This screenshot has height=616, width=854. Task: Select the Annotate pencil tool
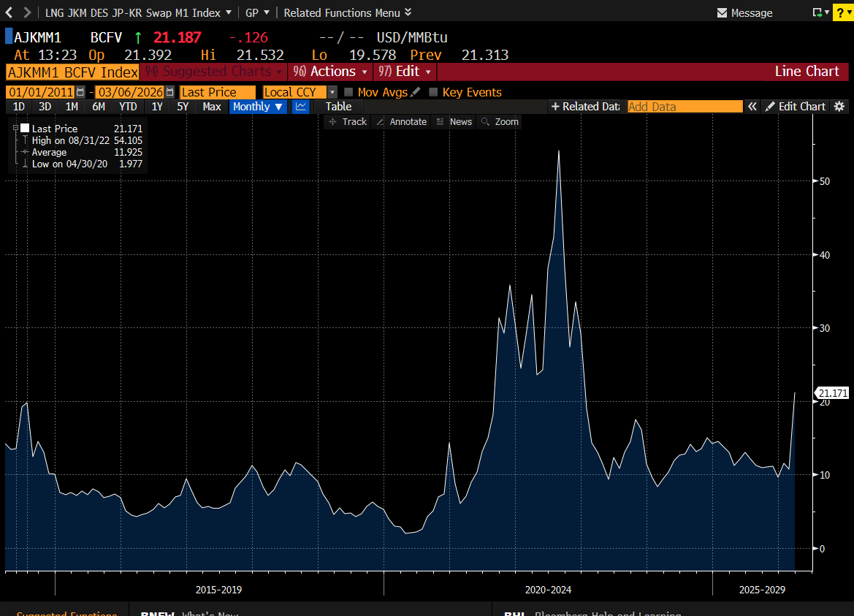point(402,121)
